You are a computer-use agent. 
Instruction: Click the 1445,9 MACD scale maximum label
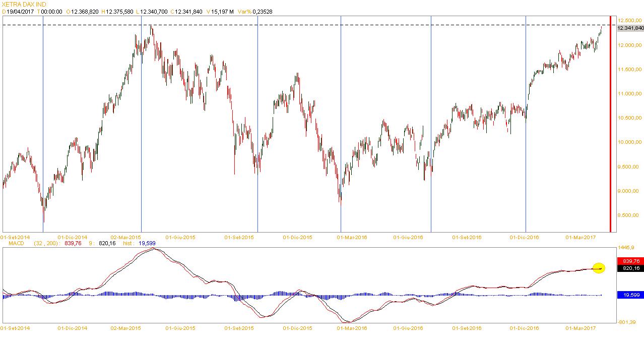point(628,248)
